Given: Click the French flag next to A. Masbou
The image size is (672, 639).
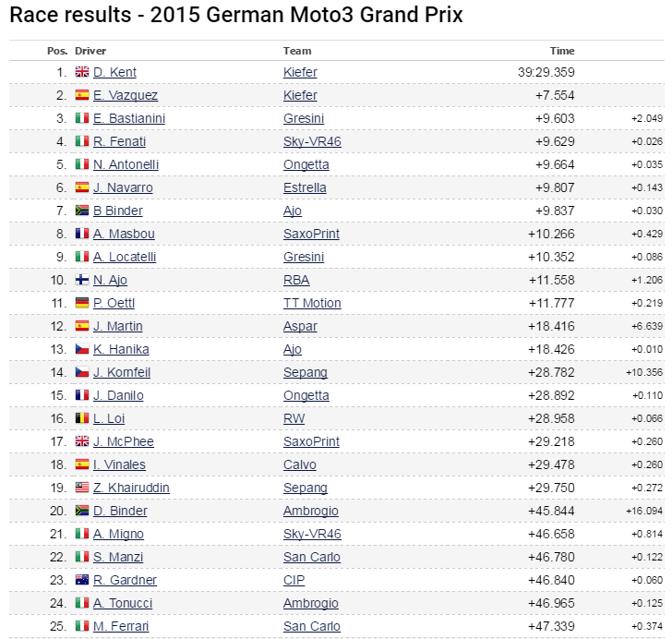Looking at the screenshot, I should (x=82, y=234).
